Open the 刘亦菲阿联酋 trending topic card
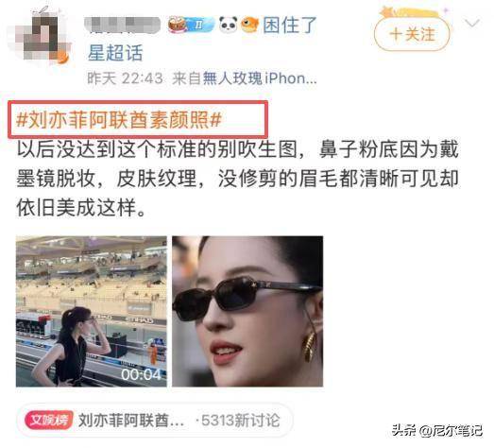The image size is (494, 448). coord(154,420)
